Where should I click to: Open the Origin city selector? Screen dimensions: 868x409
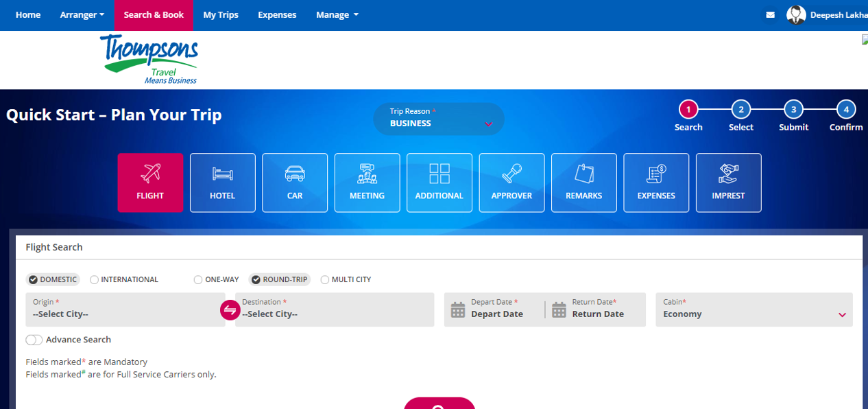(x=125, y=309)
